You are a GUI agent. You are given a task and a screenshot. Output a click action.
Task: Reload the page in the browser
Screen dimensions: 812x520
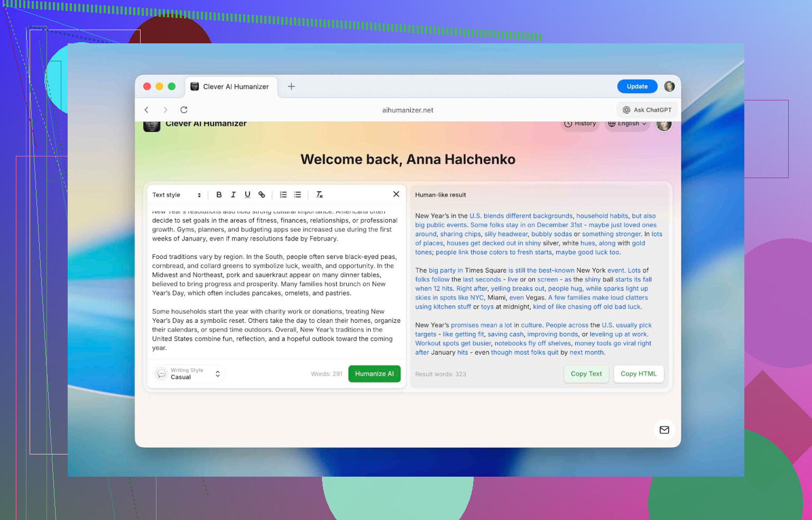tap(184, 110)
